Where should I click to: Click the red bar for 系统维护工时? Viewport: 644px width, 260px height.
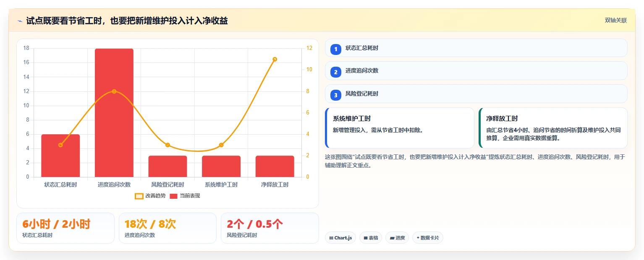[x=221, y=166]
